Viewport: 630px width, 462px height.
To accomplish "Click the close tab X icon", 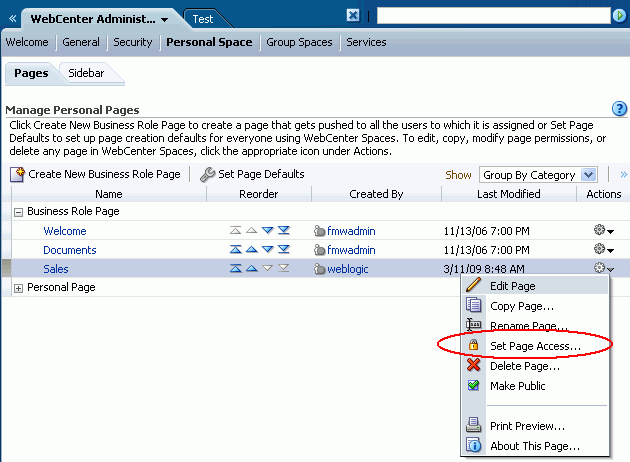I will point(353,15).
